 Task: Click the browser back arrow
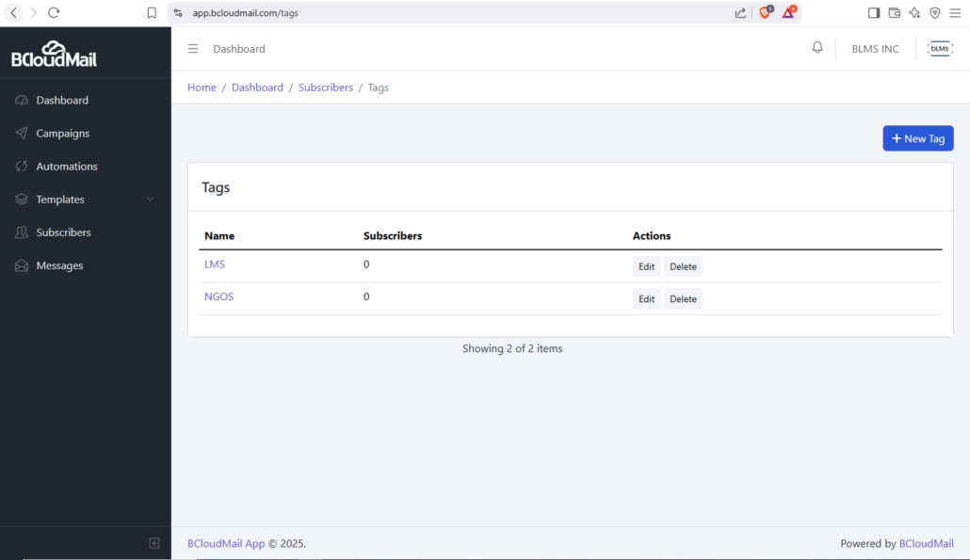[x=13, y=12]
